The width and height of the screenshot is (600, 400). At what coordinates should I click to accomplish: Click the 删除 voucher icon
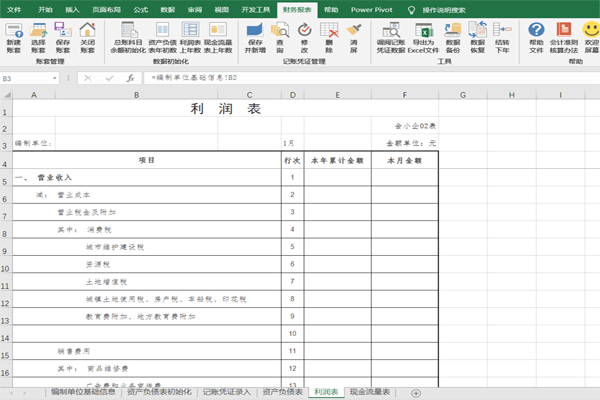tap(329, 38)
